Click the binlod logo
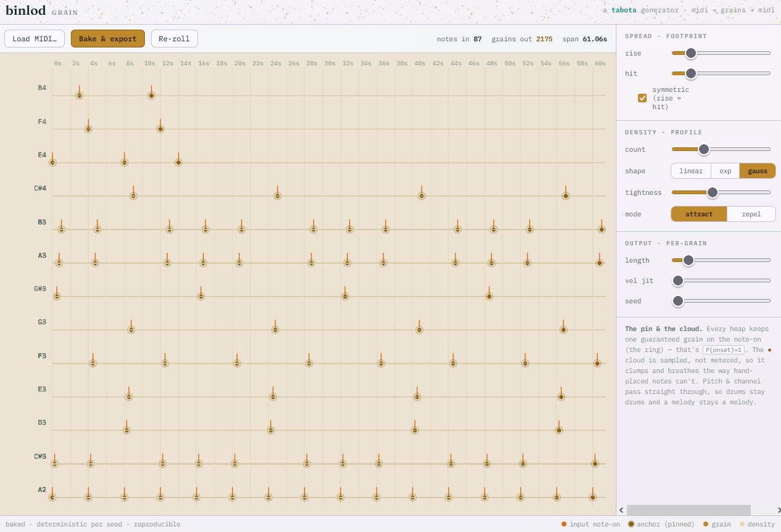The height and width of the screenshot is (532, 781). point(26,10)
